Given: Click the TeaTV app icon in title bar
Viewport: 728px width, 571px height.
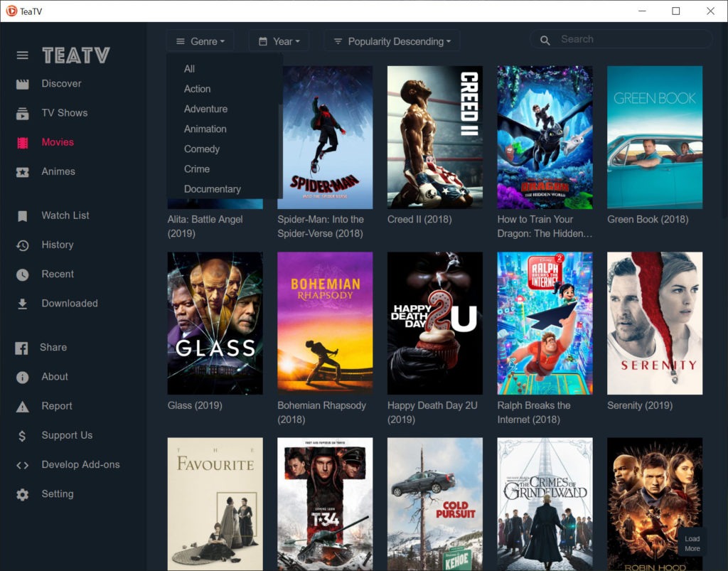Looking at the screenshot, I should (x=11, y=11).
